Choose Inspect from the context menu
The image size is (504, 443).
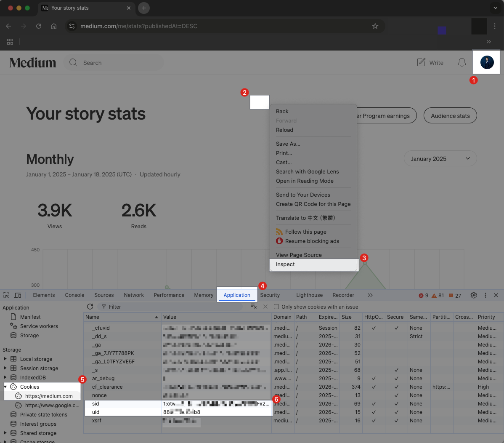coord(285,264)
